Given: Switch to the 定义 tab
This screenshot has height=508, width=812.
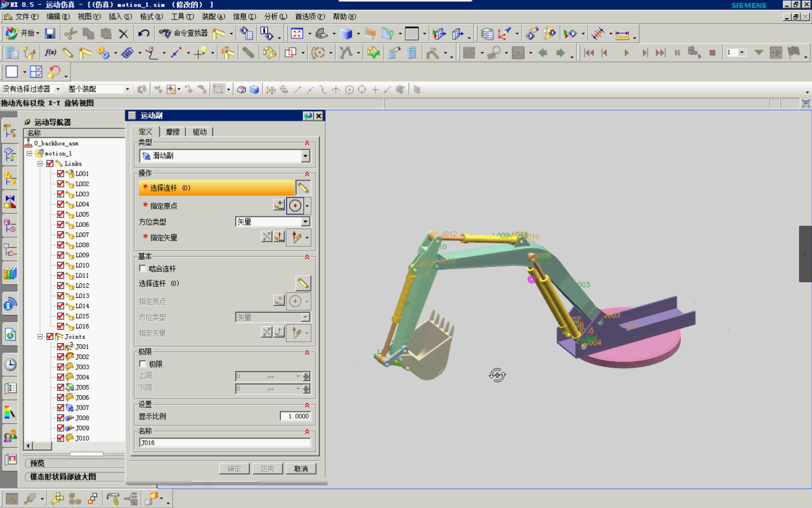Looking at the screenshot, I should coord(145,131).
